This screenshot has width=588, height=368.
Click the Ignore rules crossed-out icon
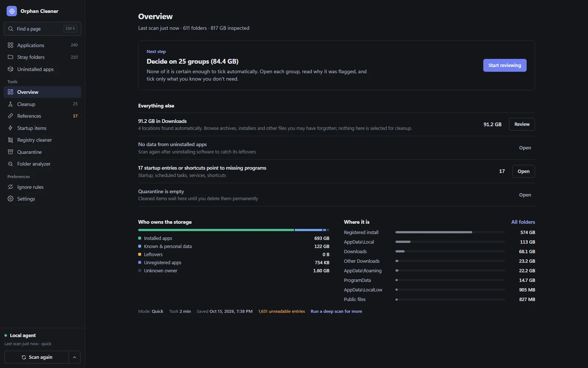click(10, 187)
